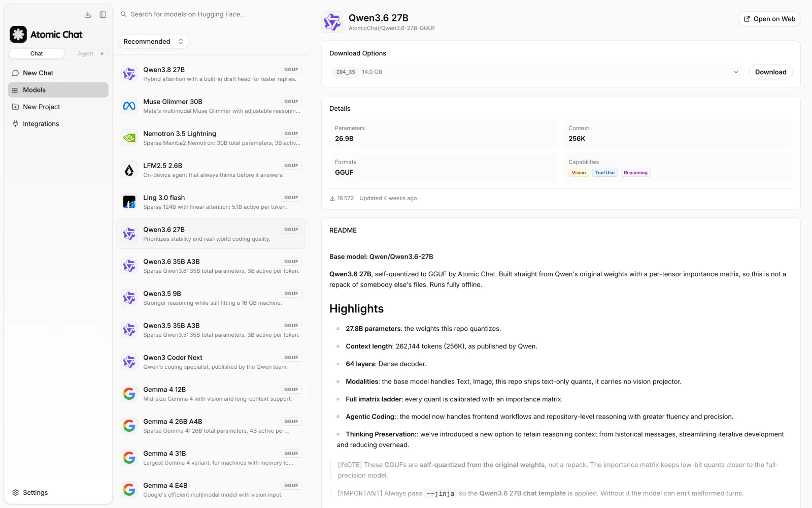The image size is (812, 508).
Task: Expand the IQ4_XS quantization dropdown
Action: click(536, 72)
